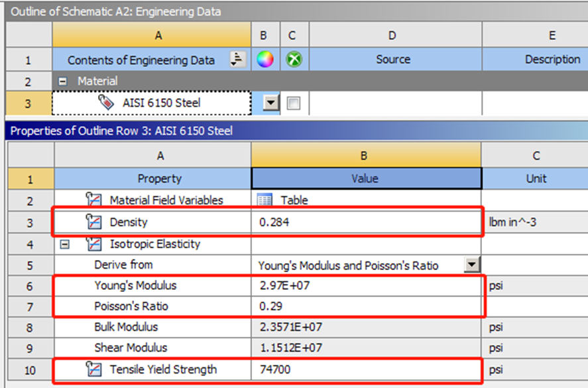Viewport: 588px width, 388px height.
Task: Click the Young's Modulus value 2.97E+07
Action: pos(284,286)
